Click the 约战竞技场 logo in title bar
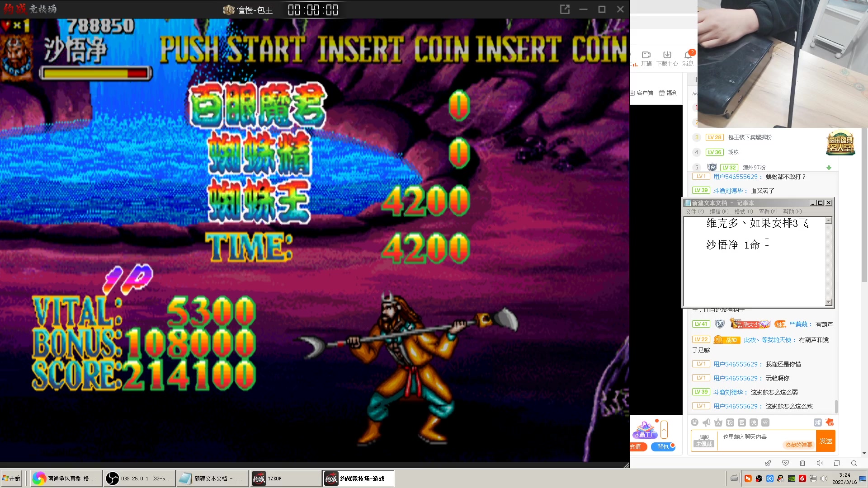The width and height of the screenshot is (868, 488). coord(30,9)
